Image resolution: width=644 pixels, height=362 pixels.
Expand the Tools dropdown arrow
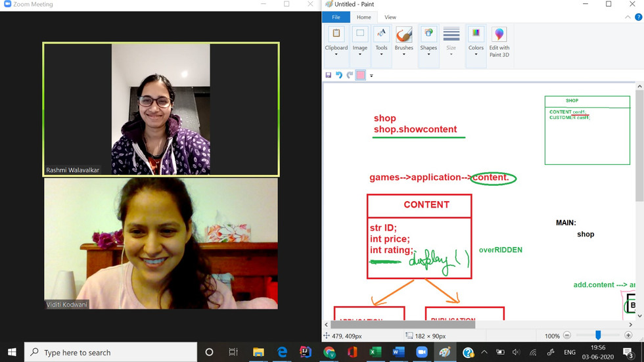(381, 54)
